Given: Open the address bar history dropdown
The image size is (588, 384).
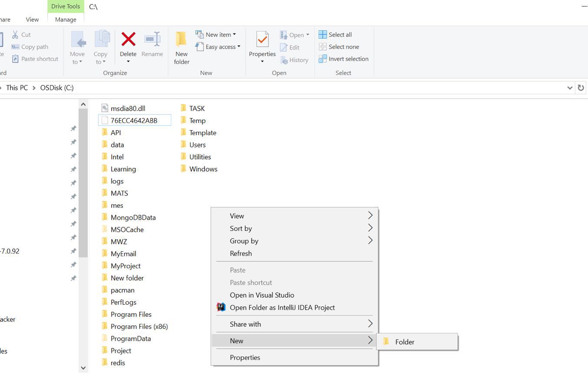Looking at the screenshot, I should pos(570,88).
